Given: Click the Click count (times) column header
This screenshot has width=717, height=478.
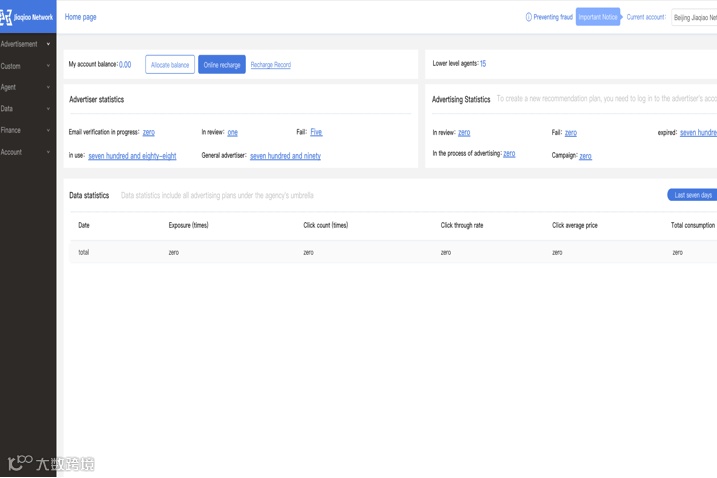Looking at the screenshot, I should click(326, 225).
